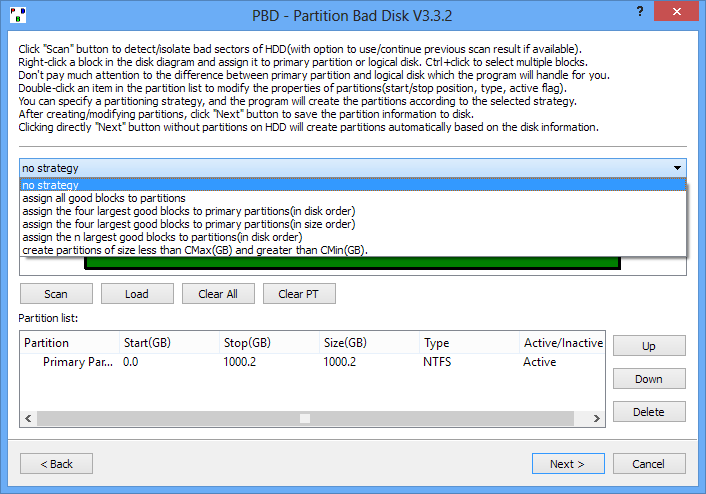706x494 pixels.
Task: Delete the selected partition
Action: [649, 412]
